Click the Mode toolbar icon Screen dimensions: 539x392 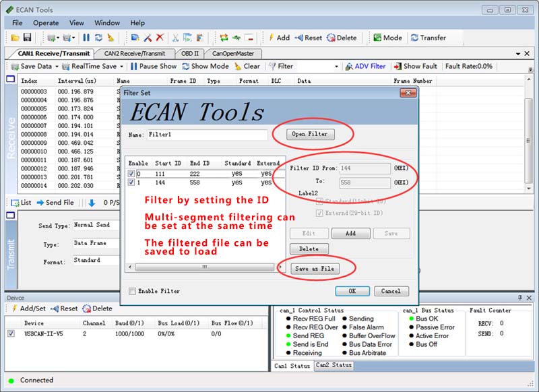click(x=377, y=38)
